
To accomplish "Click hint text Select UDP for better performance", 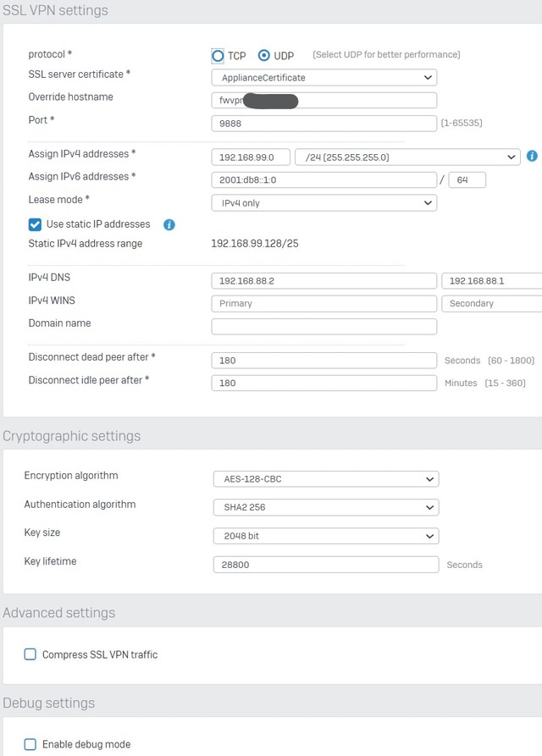I will 386,54.
